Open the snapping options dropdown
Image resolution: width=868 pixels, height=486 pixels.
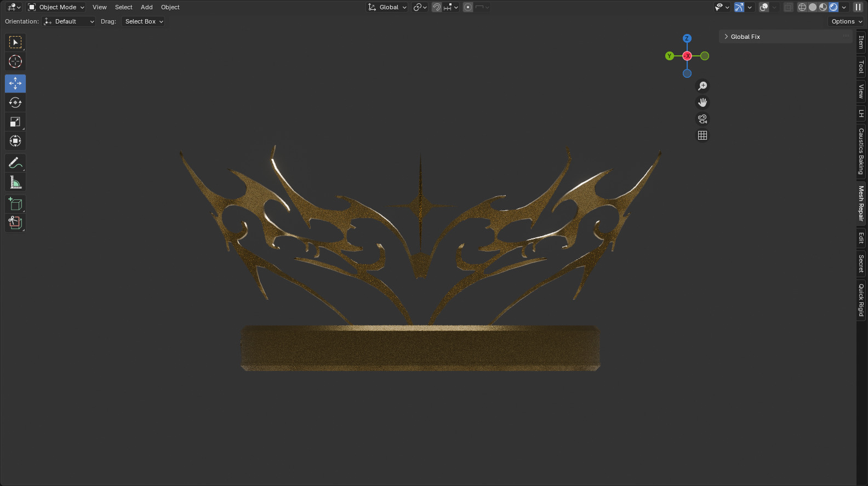tap(451, 7)
